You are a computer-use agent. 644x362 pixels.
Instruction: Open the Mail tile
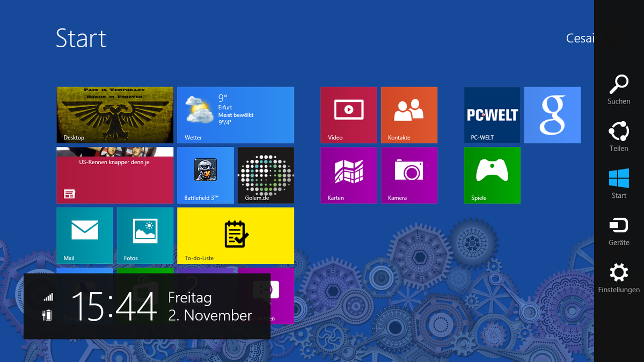pos(85,235)
